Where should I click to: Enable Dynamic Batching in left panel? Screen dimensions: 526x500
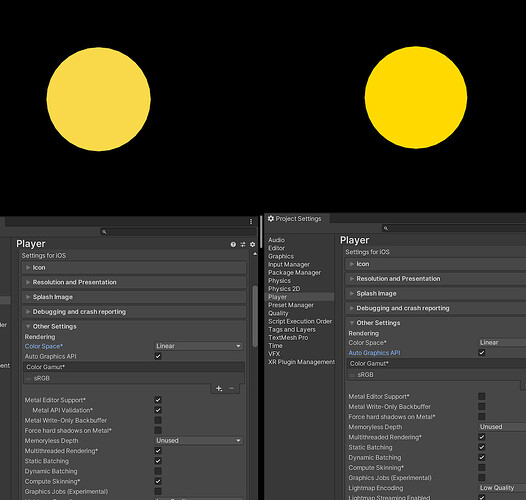click(x=158, y=471)
